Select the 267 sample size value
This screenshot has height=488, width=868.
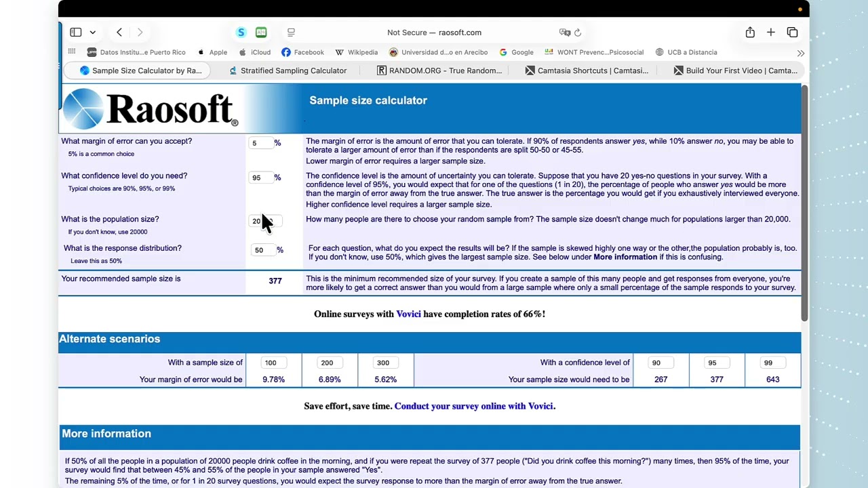[660, 380]
